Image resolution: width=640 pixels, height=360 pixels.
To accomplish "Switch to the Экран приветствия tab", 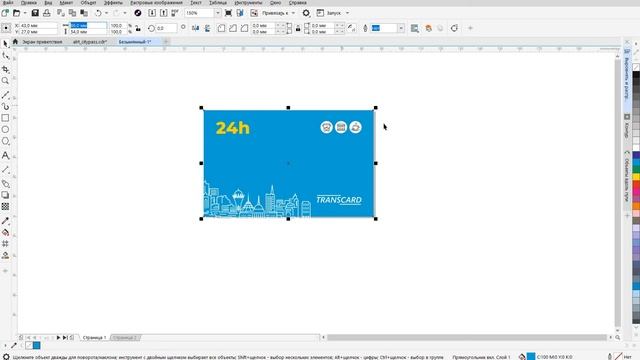I will [42, 42].
